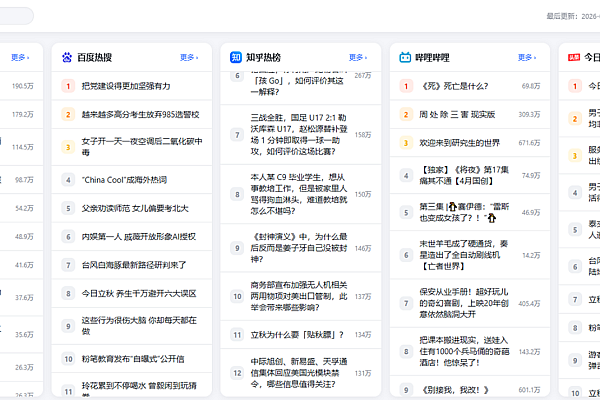Open Zhihu question 立秋为什么要「贴秋膘」？
This screenshot has height=400, width=600.
coord(297,335)
